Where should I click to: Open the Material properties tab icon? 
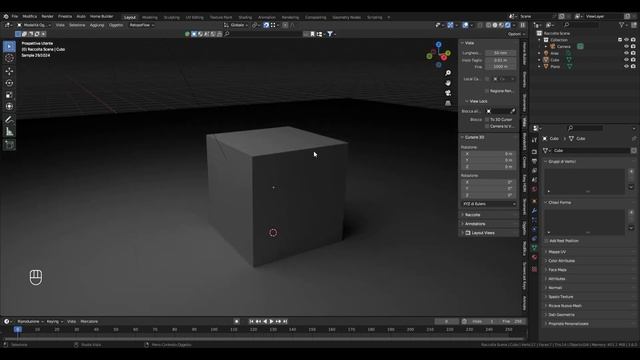tap(534, 257)
